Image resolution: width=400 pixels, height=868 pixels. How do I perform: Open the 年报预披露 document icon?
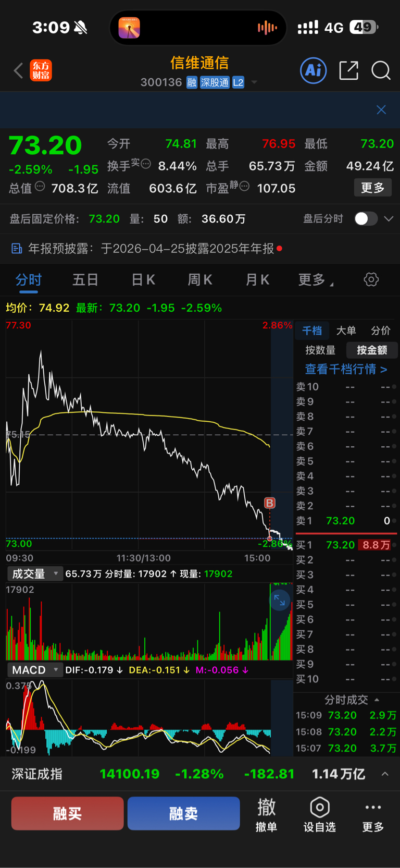(17, 249)
